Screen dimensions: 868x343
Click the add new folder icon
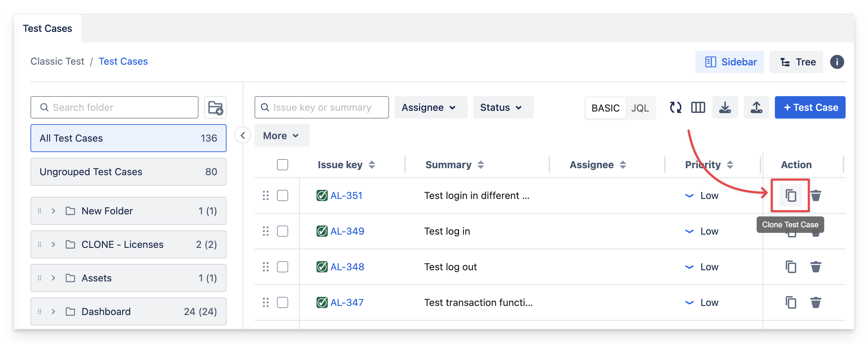(x=215, y=108)
